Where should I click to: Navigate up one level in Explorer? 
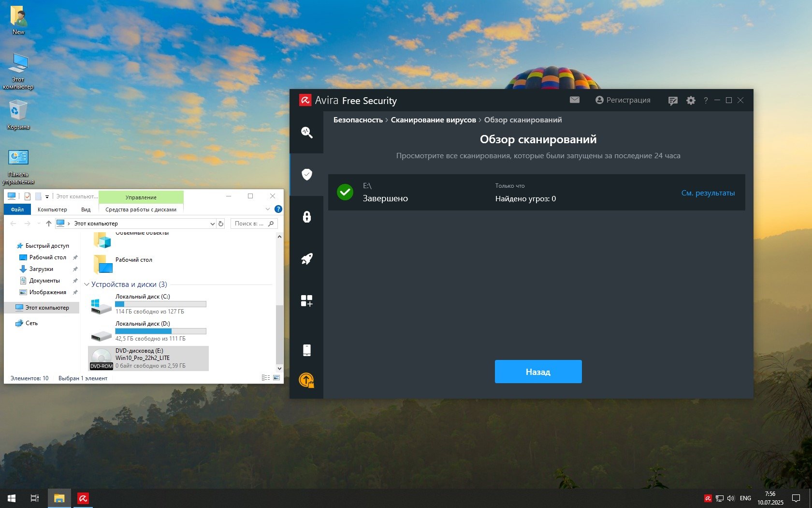pos(48,224)
